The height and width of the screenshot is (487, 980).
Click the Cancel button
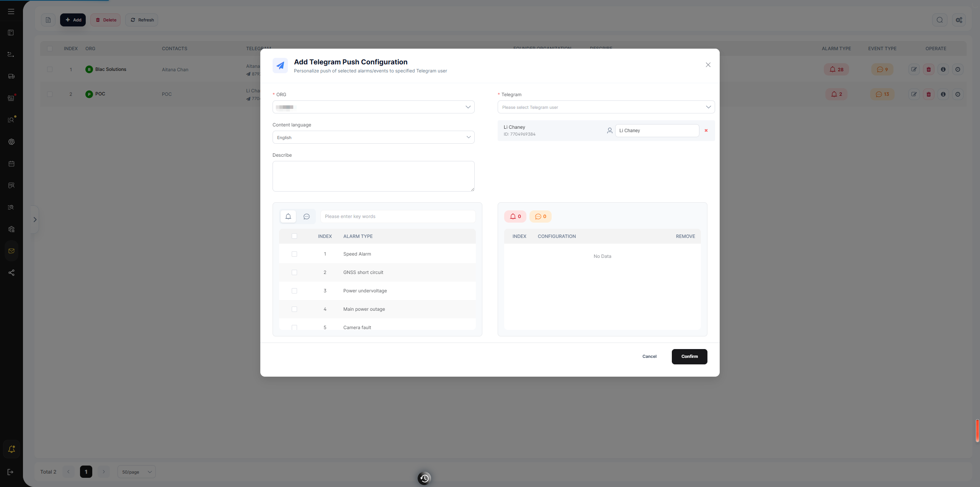pyautogui.click(x=649, y=356)
